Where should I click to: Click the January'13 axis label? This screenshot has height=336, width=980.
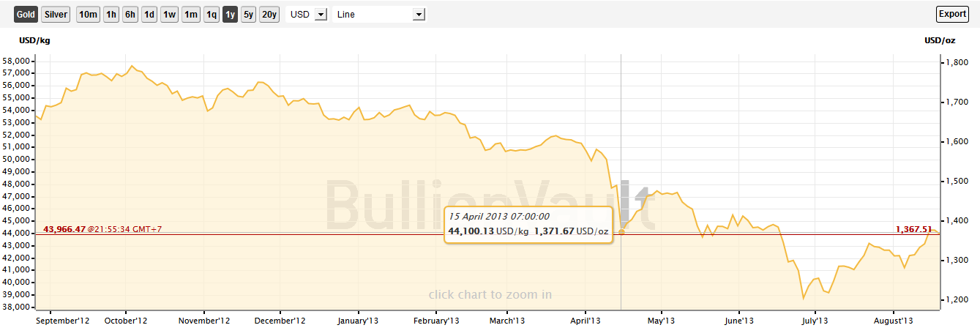pos(357,321)
